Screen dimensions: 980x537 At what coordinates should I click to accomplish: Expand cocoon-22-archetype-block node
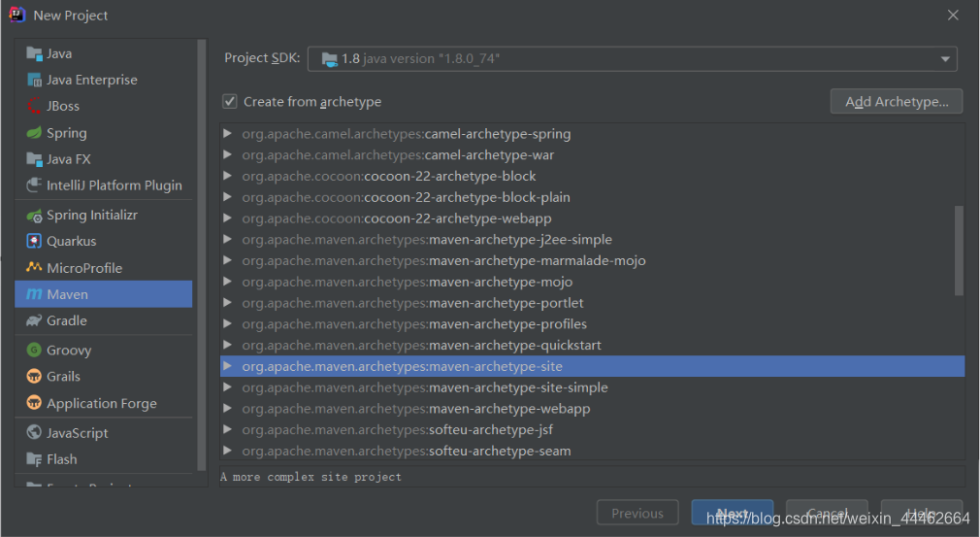227,176
